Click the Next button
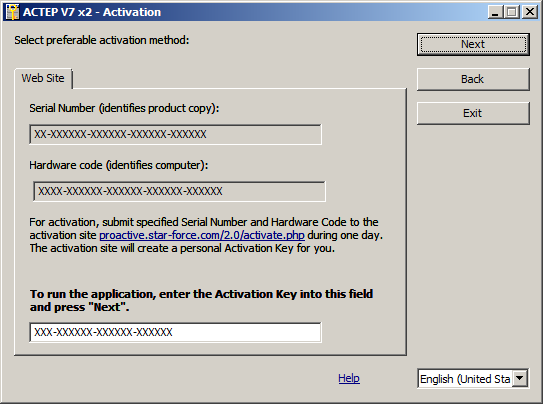 point(473,44)
